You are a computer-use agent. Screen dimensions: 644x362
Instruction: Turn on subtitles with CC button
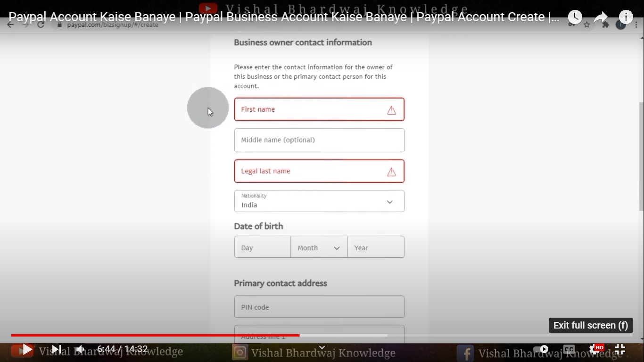click(569, 349)
